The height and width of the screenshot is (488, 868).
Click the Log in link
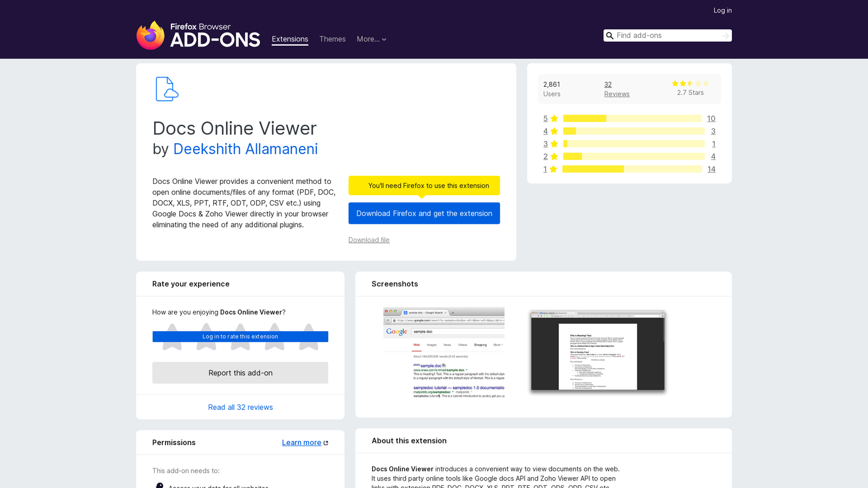click(722, 10)
